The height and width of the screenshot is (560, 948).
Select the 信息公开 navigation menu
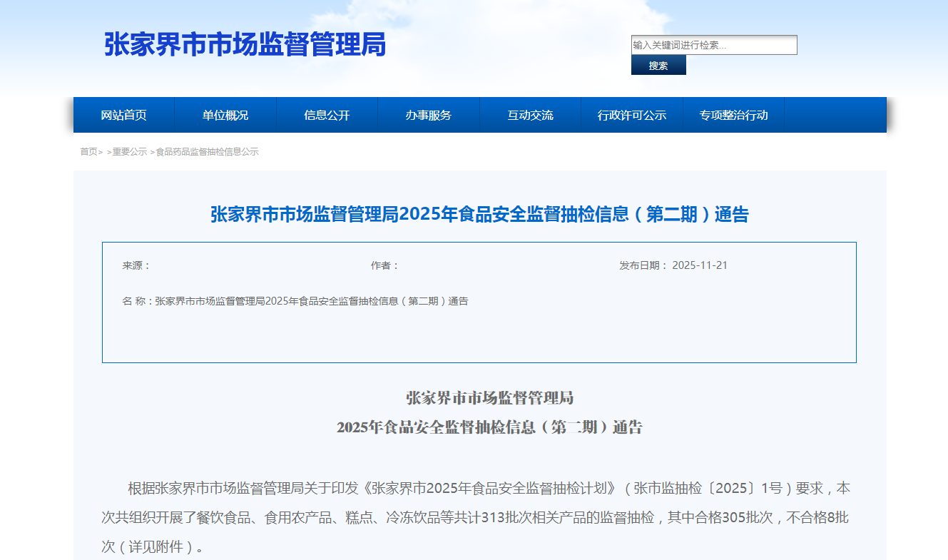[x=327, y=115]
